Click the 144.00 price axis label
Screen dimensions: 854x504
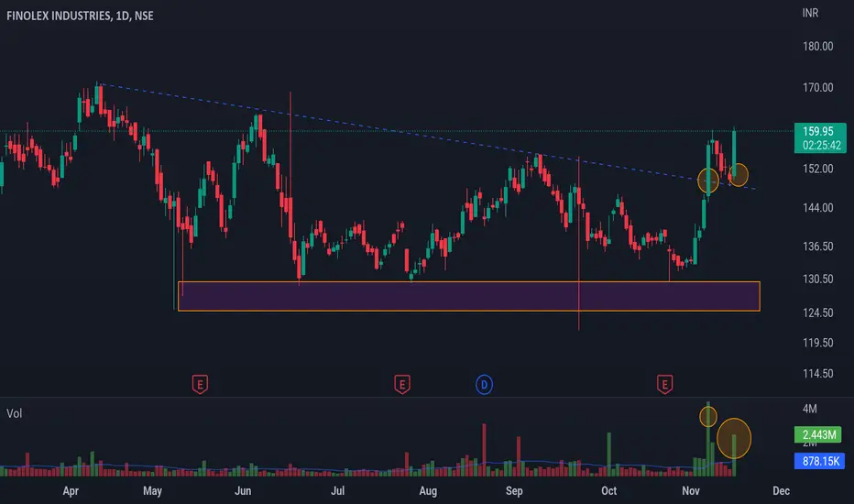click(x=817, y=208)
